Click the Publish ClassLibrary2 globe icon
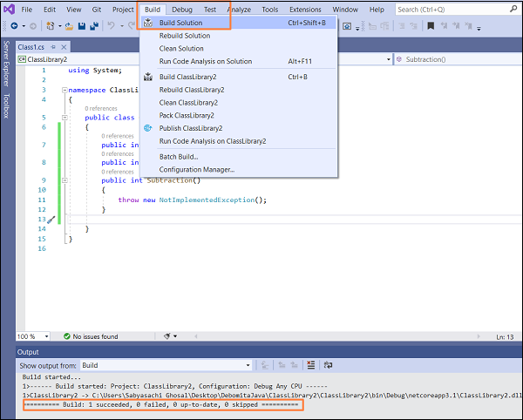 tap(148, 128)
